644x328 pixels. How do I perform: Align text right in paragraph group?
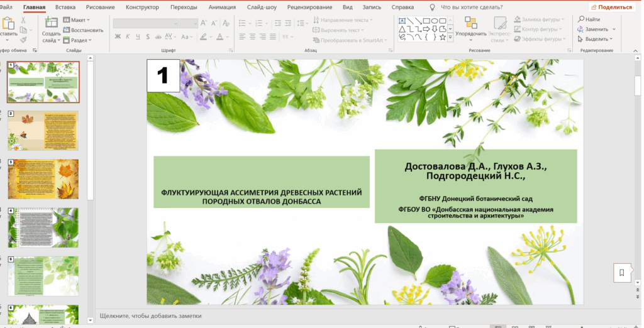point(263,36)
